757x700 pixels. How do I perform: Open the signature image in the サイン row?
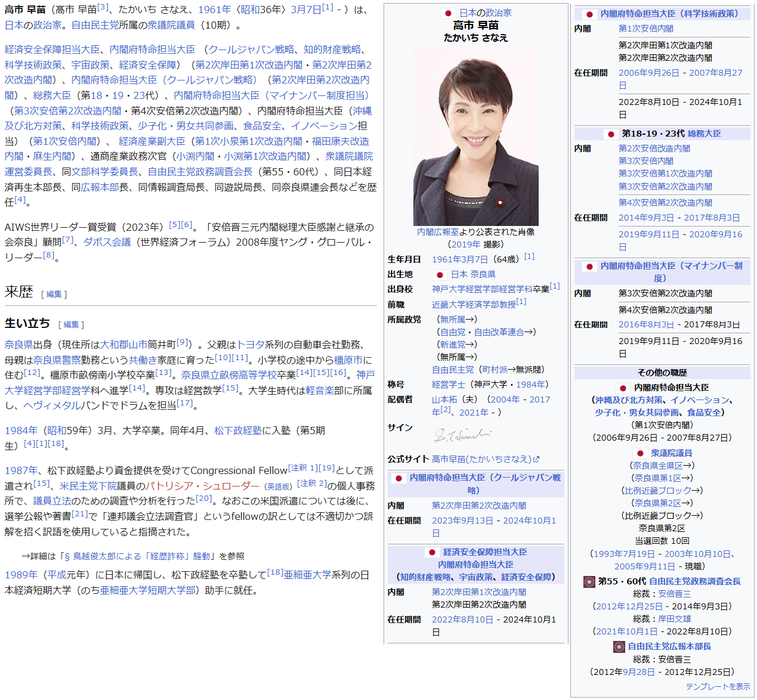click(462, 435)
